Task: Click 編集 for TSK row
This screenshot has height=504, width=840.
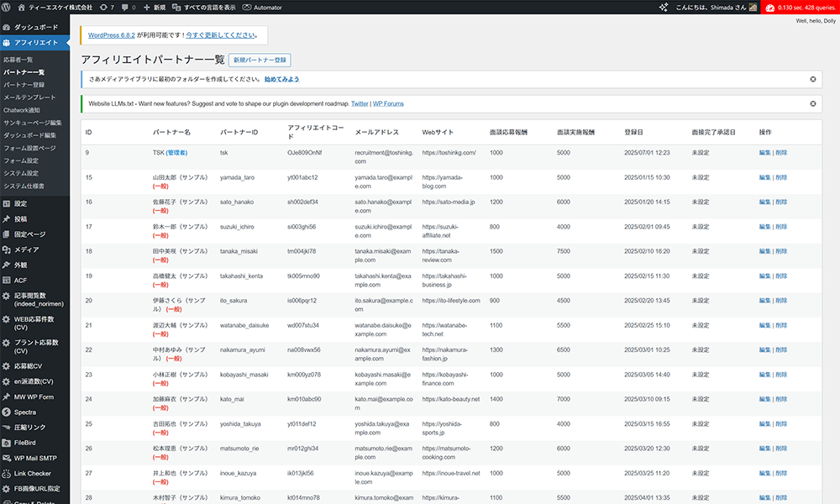Action: [764, 153]
